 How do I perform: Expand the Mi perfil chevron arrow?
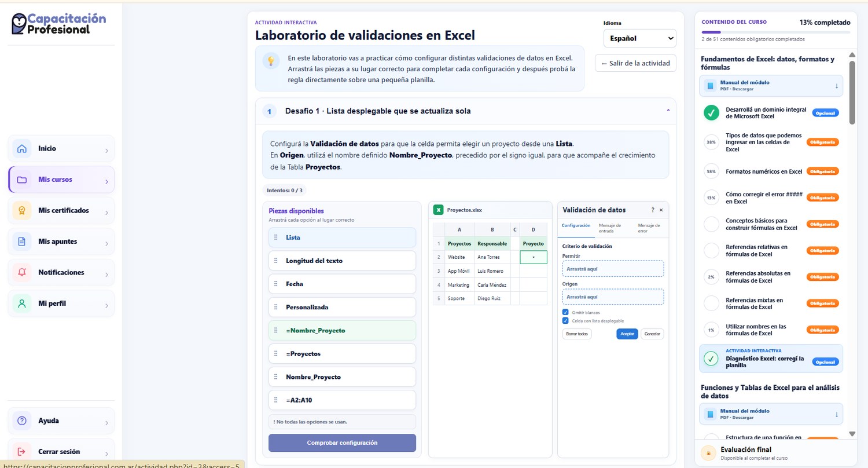point(106,306)
